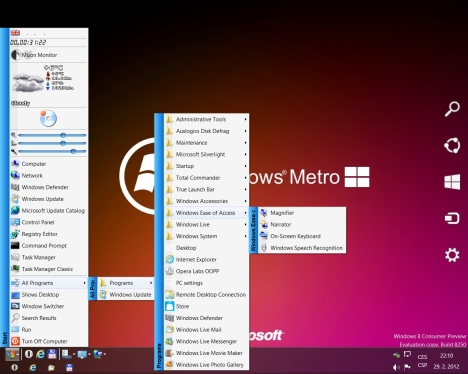
Task: Launch Windows Live Mail
Action: click(x=206, y=329)
